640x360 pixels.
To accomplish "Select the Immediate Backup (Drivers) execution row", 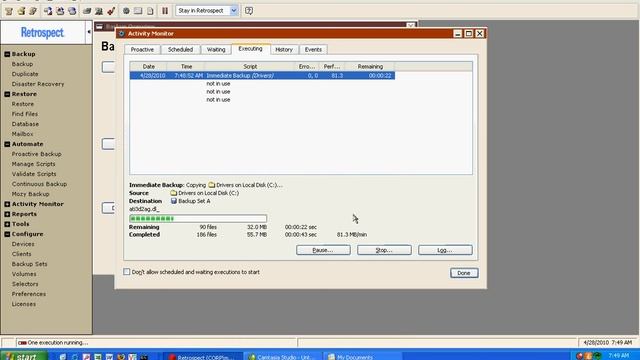I will [262, 76].
